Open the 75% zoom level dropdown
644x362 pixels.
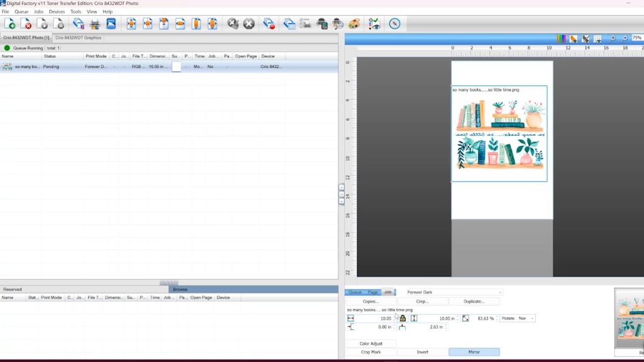pyautogui.click(x=638, y=38)
